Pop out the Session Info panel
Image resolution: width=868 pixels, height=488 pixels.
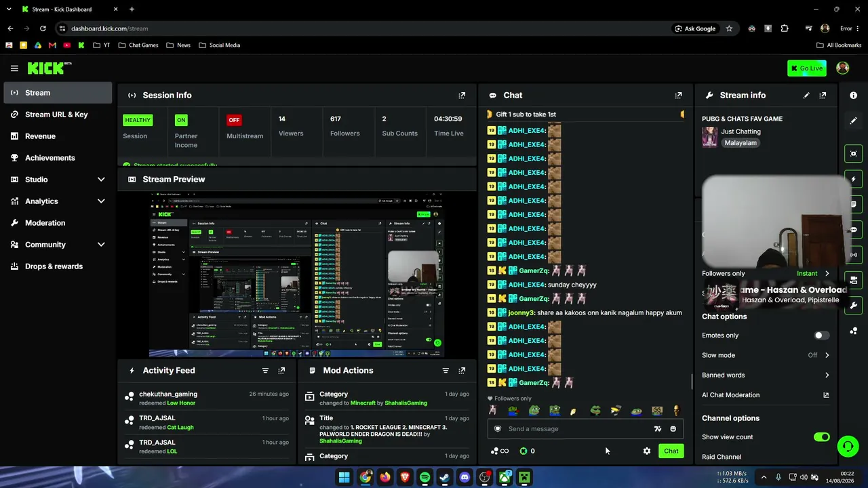click(x=462, y=96)
